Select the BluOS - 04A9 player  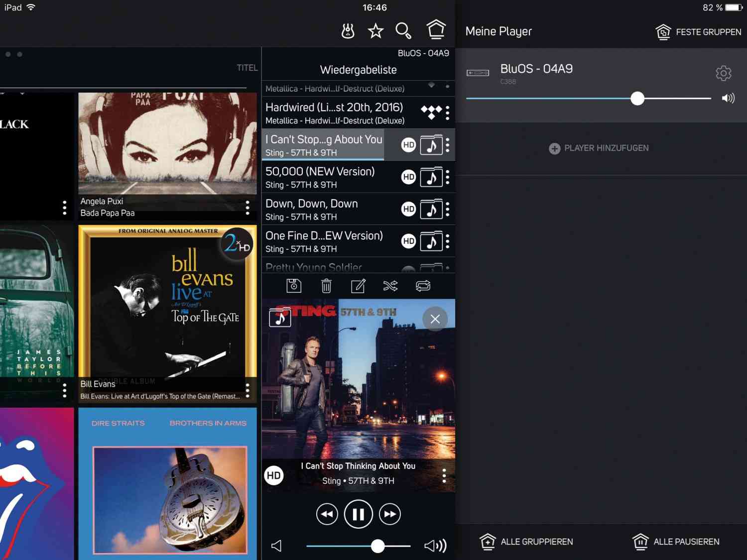(601, 85)
